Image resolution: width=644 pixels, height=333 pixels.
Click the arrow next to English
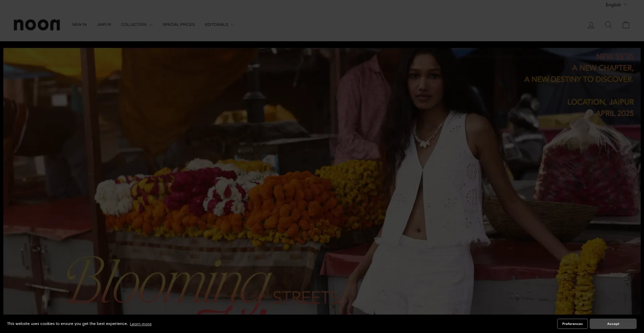[625, 5]
